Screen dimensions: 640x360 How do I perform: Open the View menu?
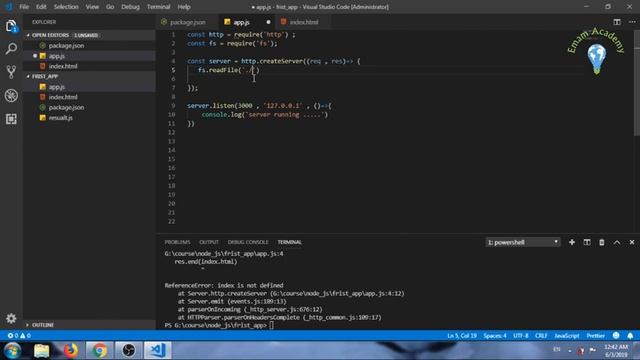92,7
